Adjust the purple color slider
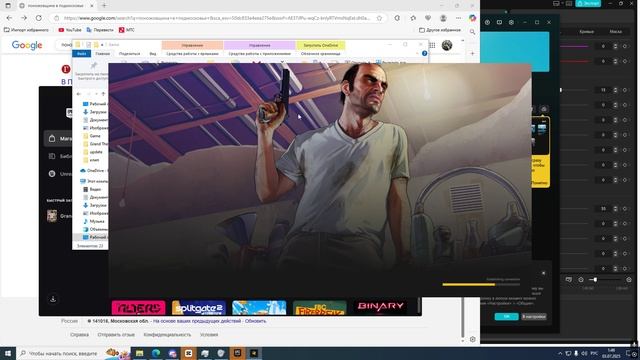The image size is (640, 360). pyautogui.click(x=575, y=47)
